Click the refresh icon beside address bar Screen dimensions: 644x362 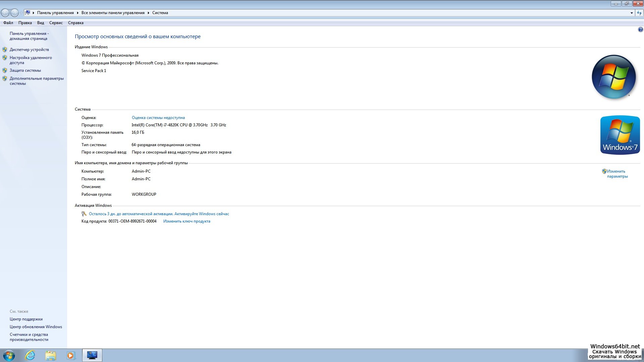pyautogui.click(x=639, y=13)
